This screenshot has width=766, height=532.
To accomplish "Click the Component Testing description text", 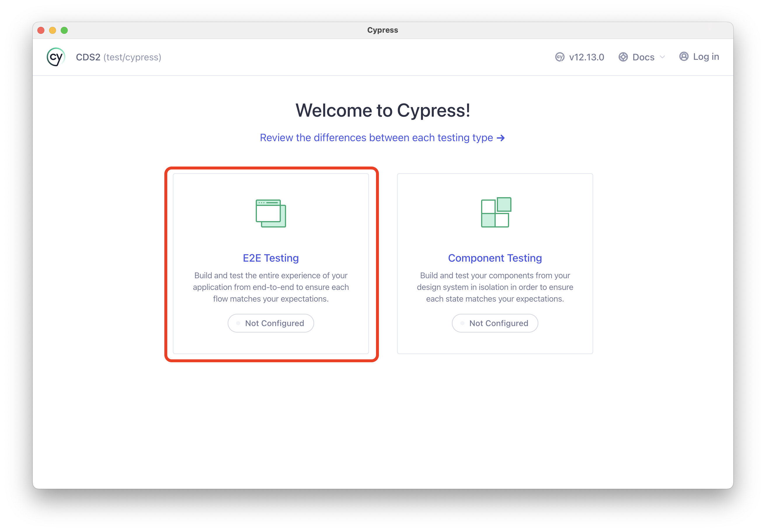I will tap(495, 287).
